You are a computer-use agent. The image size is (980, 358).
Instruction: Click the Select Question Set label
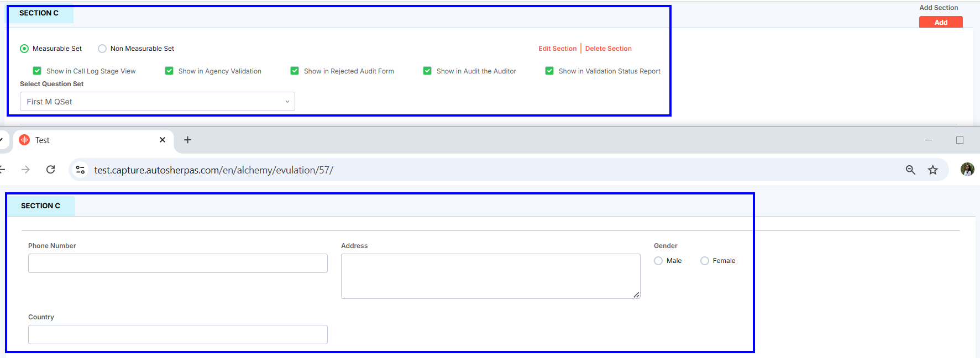52,84
